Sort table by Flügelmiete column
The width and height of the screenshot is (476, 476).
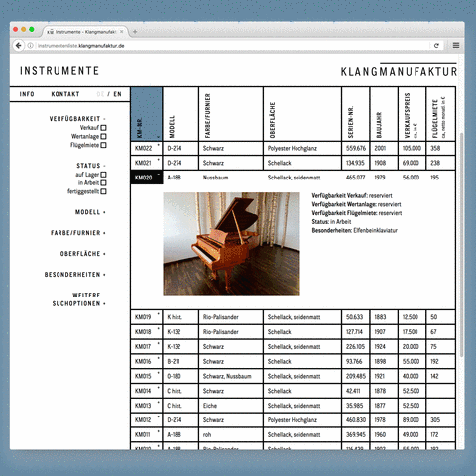[x=440, y=114]
